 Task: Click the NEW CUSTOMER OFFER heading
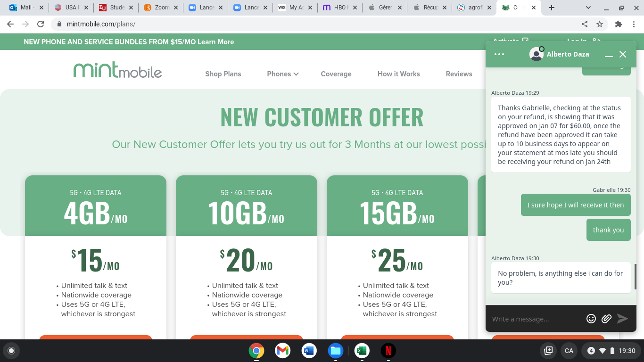coord(322,117)
